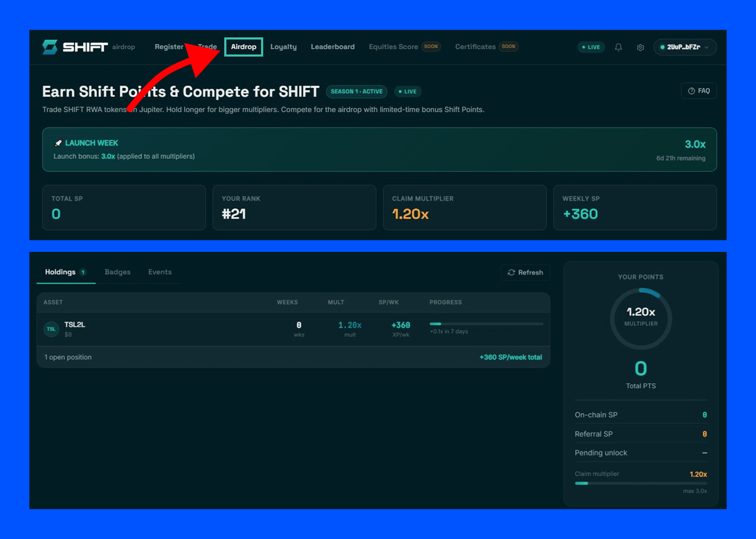
Task: Click the Referral SP row
Action: [x=641, y=434]
